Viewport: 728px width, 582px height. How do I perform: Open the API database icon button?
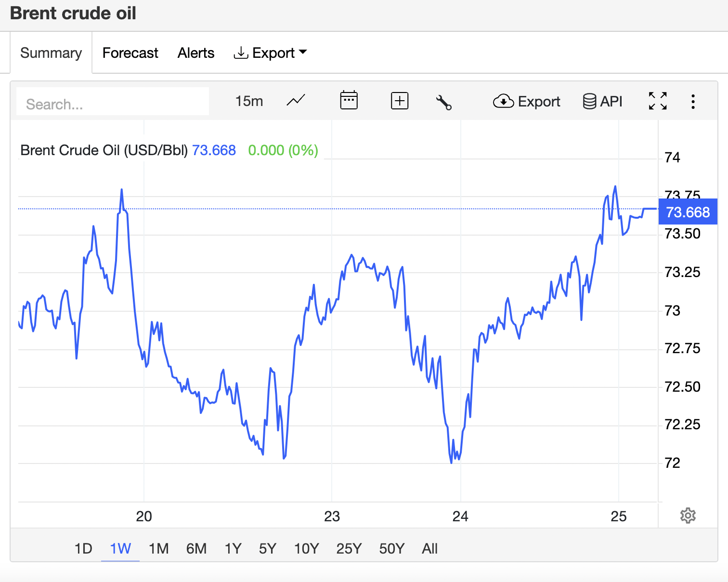click(602, 102)
